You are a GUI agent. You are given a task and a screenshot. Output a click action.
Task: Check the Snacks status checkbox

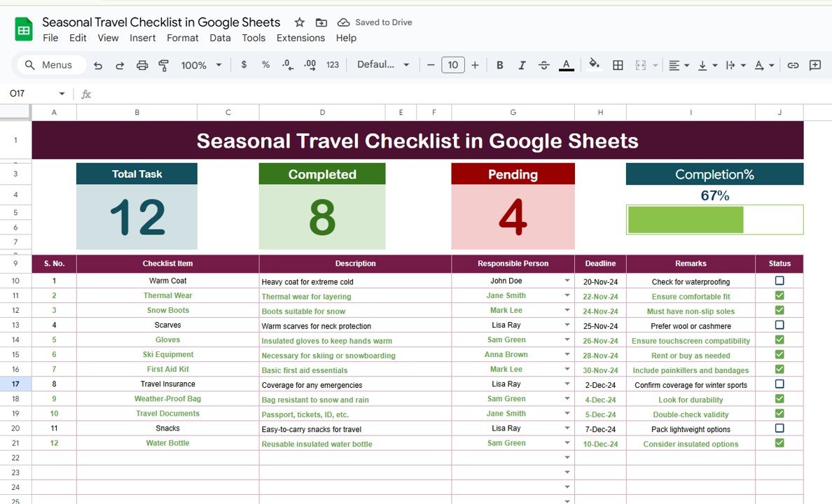tap(779, 428)
